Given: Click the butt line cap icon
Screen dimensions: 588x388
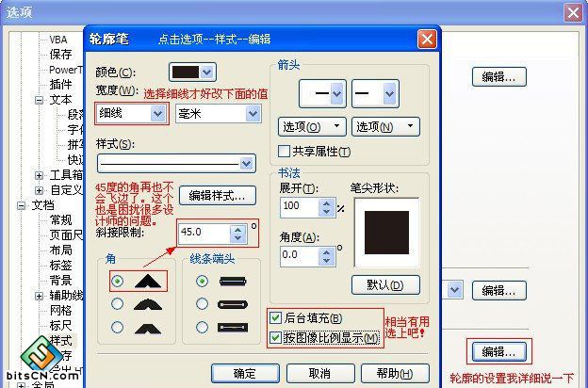Looking at the screenshot, I should (x=233, y=282).
